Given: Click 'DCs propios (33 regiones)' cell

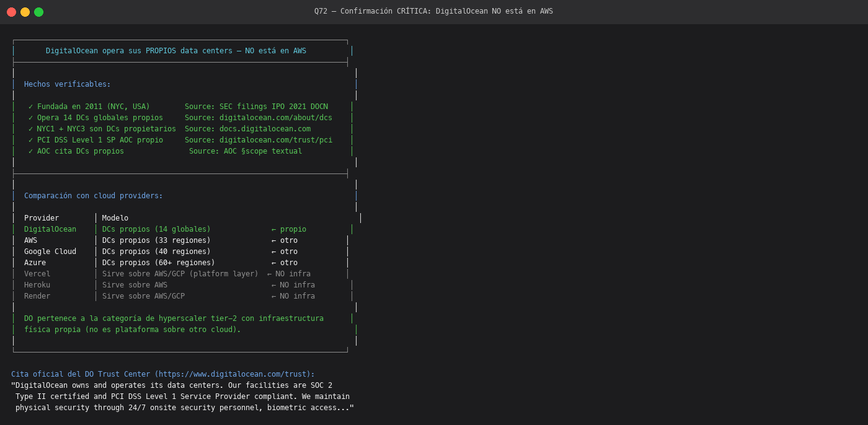Looking at the screenshot, I should (x=156, y=240).
